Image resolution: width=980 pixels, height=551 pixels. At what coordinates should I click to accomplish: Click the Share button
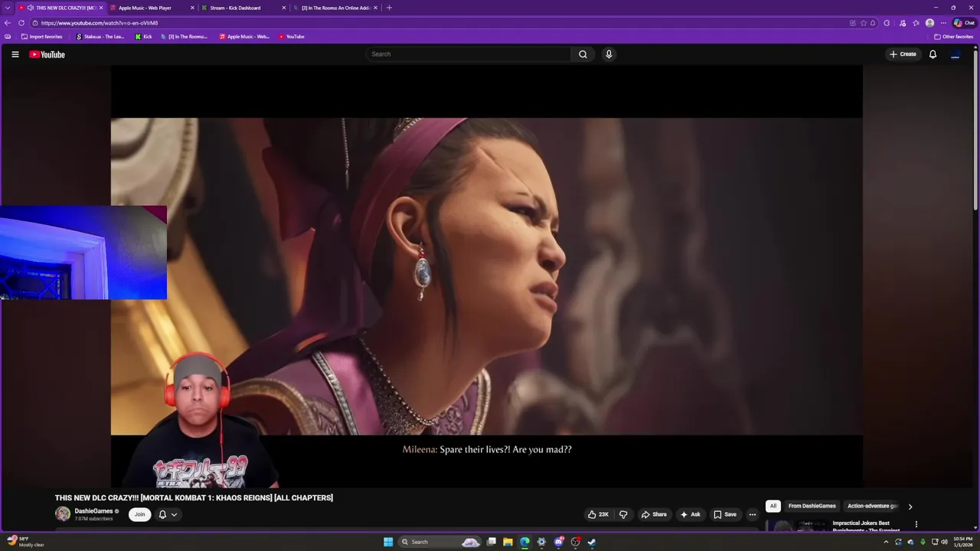(654, 514)
